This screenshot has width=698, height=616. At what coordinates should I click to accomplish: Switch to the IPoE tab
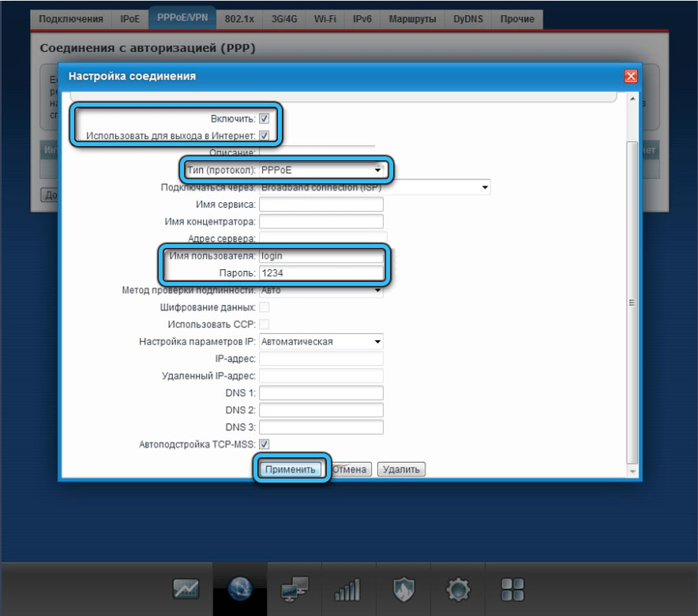click(129, 19)
